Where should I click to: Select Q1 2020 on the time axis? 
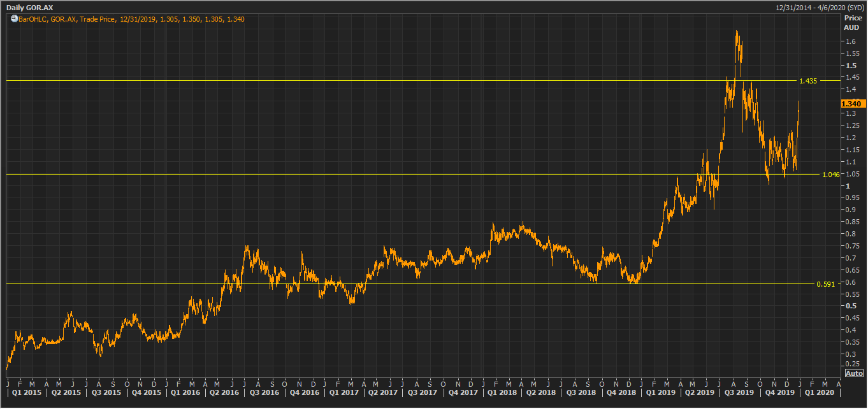pyautogui.click(x=818, y=393)
